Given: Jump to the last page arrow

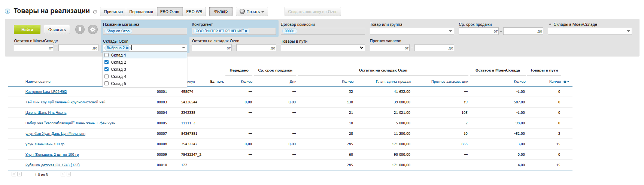Looking at the screenshot, I should point(69,174).
